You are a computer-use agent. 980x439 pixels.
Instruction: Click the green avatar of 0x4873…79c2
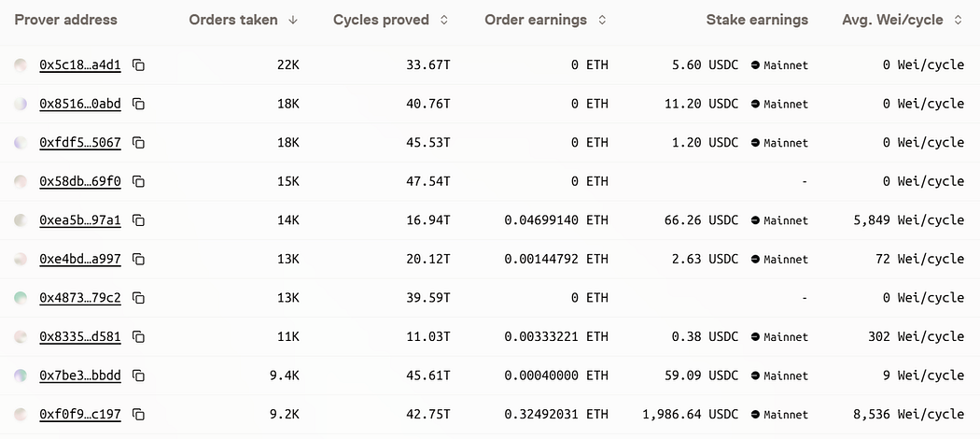pos(21,298)
